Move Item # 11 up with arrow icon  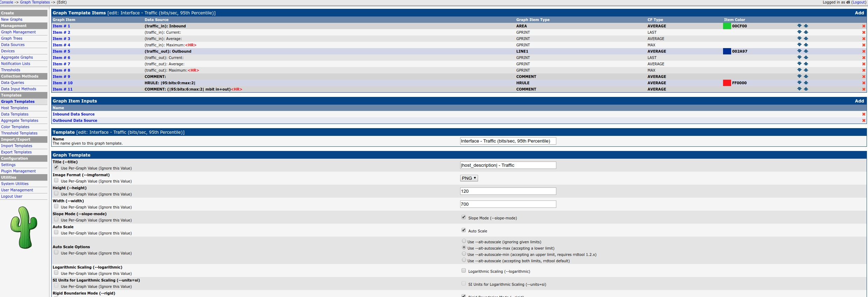pyautogui.click(x=806, y=89)
